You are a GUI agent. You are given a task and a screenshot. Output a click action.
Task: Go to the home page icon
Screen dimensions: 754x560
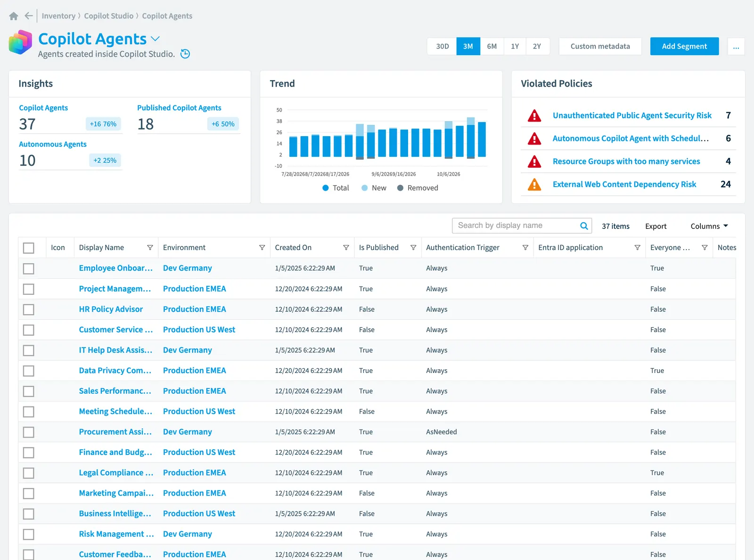14,16
